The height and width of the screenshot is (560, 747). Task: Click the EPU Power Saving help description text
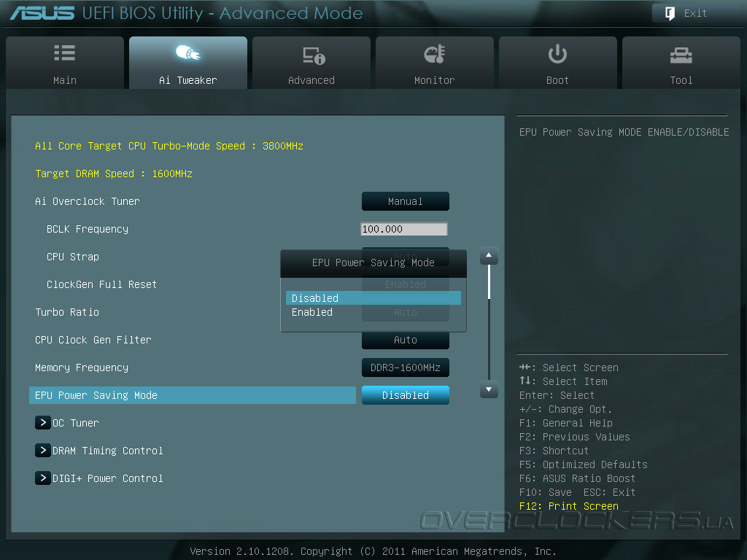click(x=624, y=133)
